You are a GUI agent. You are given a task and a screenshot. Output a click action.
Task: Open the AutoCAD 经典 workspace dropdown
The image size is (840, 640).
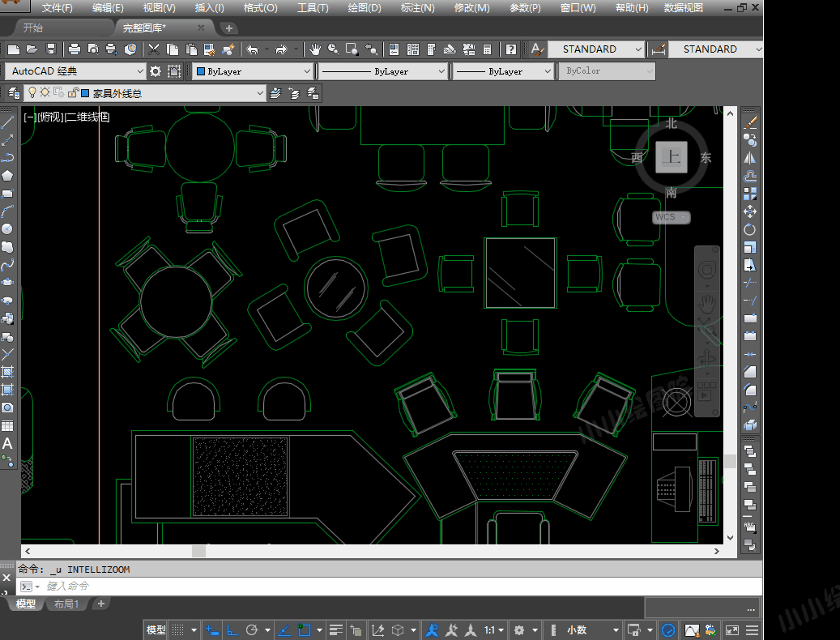(75, 71)
